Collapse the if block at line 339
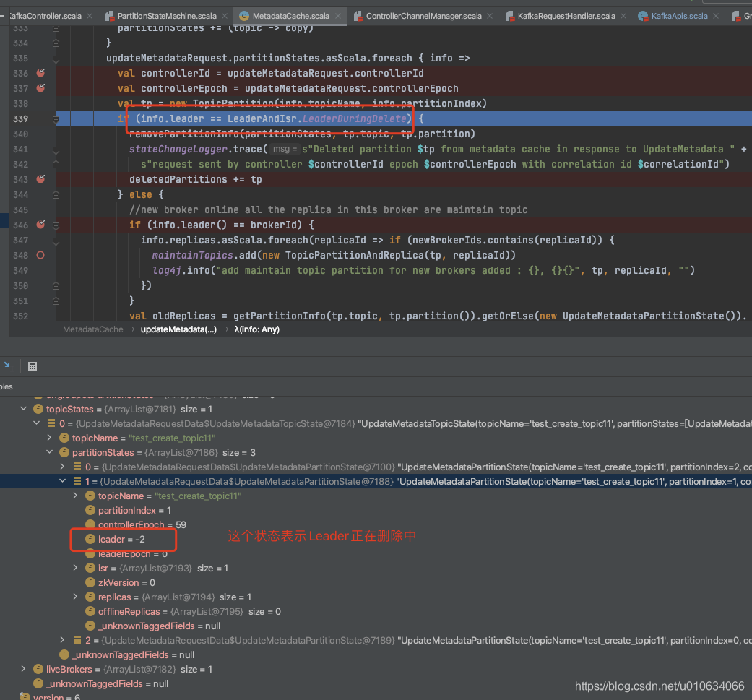The image size is (752, 700). coord(56,119)
